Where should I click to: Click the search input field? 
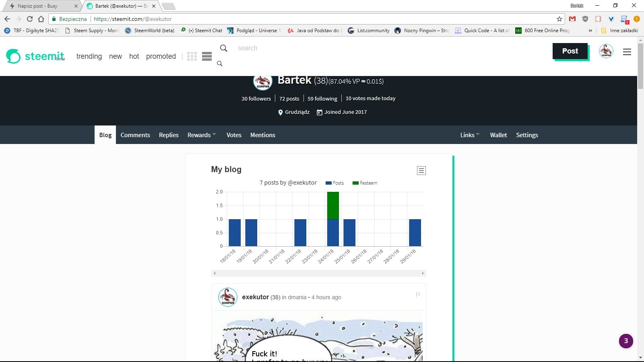[x=247, y=48]
